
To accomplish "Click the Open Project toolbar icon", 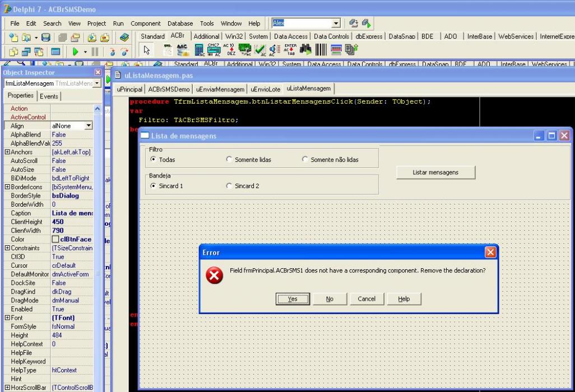I will click(76, 37).
